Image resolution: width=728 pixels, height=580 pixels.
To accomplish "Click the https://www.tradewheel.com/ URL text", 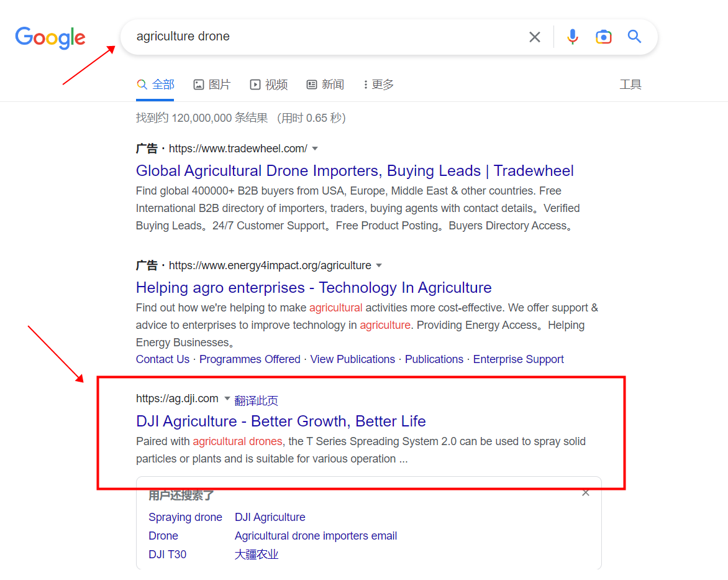I will 238,149.
